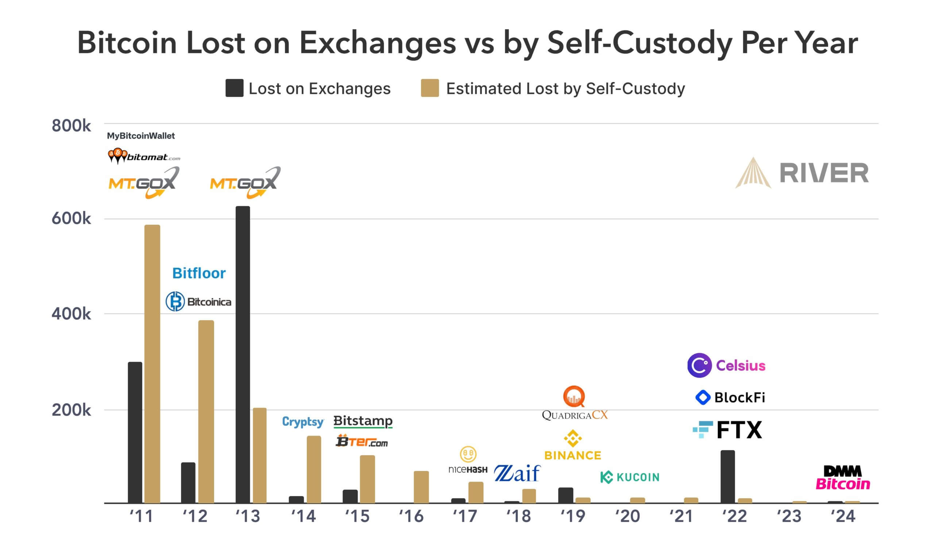
Task: Click the black 2022 exchanges bar
Action: [x=727, y=477]
